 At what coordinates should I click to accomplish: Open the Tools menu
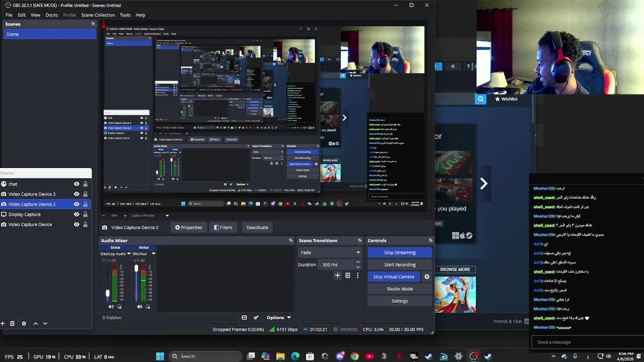click(x=125, y=15)
